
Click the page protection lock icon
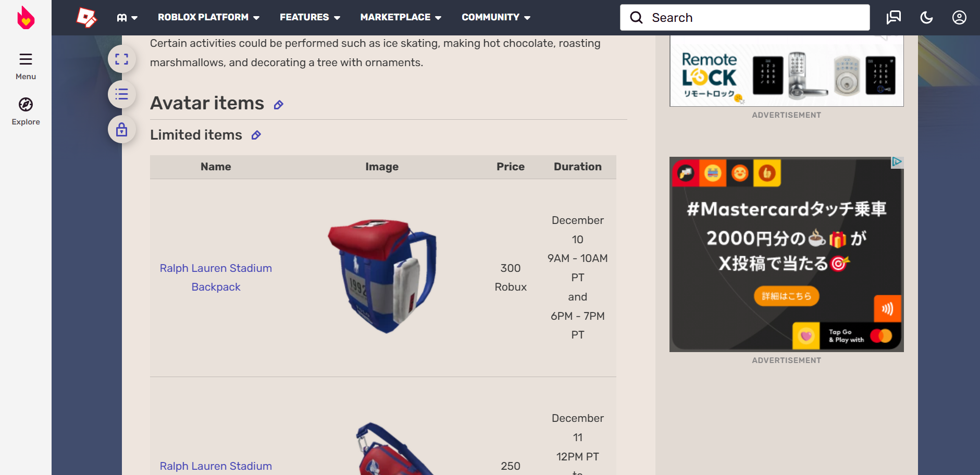coord(122,129)
